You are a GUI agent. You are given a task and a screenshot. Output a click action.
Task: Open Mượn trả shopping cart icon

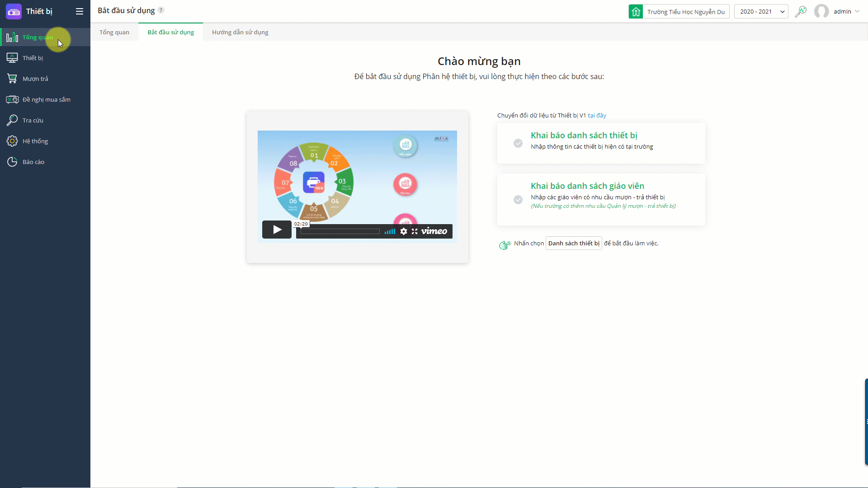click(12, 79)
